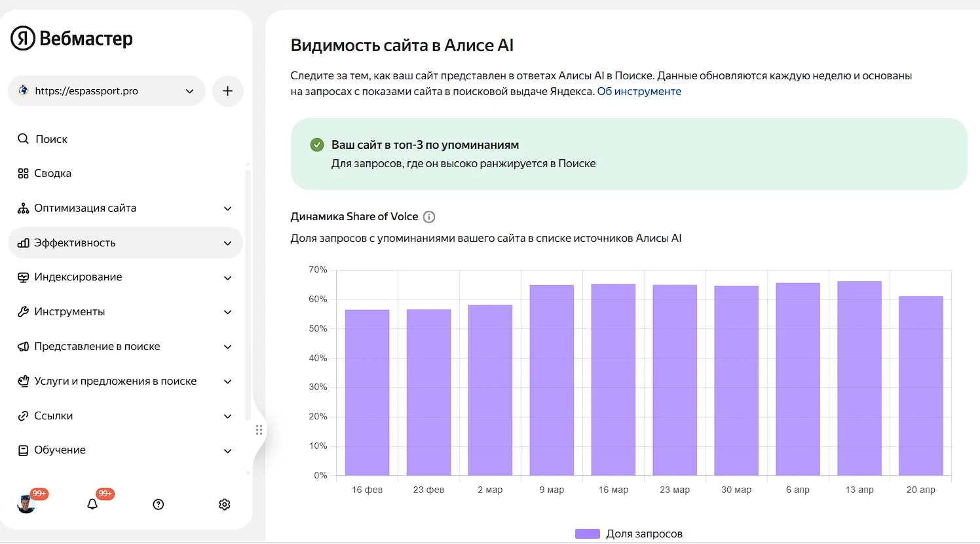Collapse the Эффективность section chevron

coord(228,243)
